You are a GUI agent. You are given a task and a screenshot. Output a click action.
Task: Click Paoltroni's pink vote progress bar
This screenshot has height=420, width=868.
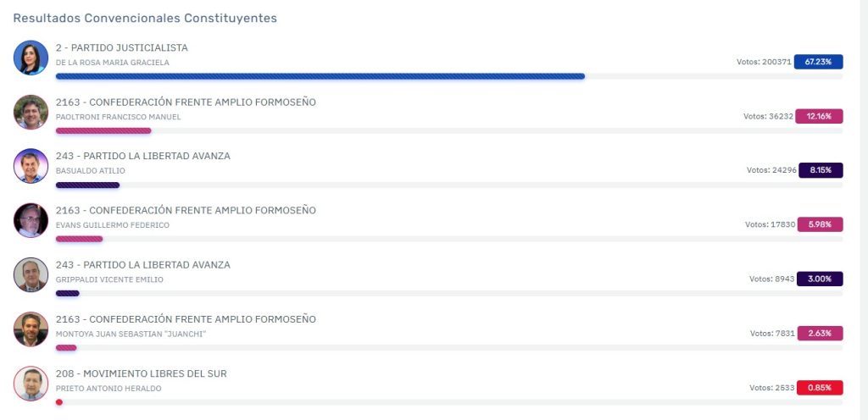[103, 131]
